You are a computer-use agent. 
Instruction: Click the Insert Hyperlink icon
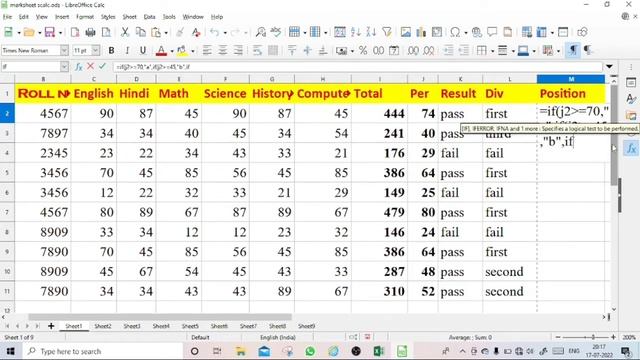point(476,32)
